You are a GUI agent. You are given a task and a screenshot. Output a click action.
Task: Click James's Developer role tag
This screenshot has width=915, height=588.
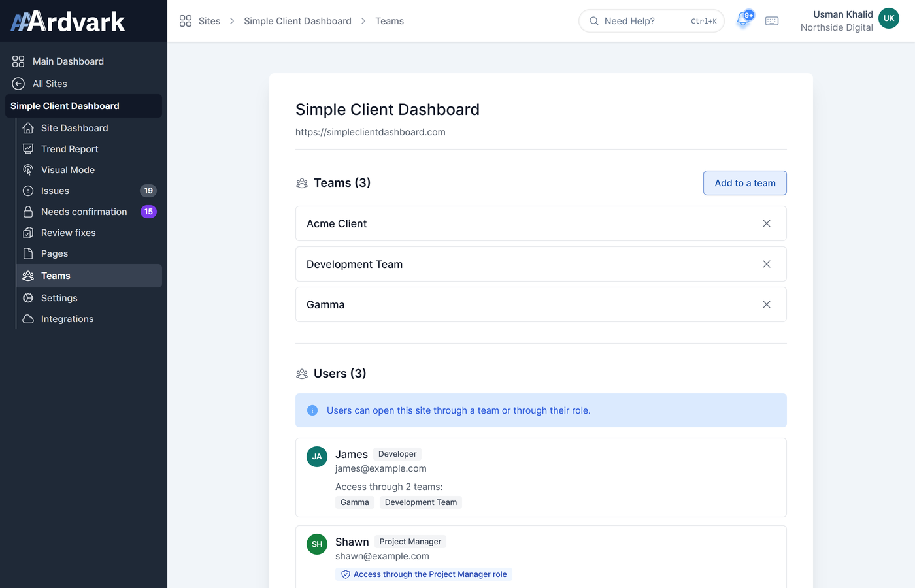(397, 454)
